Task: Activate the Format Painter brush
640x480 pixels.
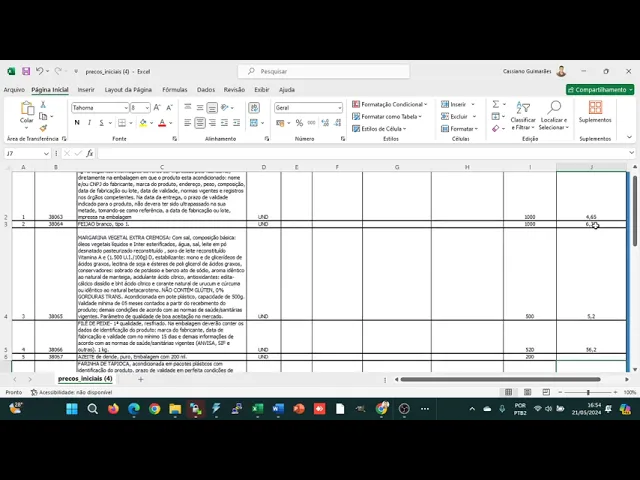Action: [x=43, y=128]
